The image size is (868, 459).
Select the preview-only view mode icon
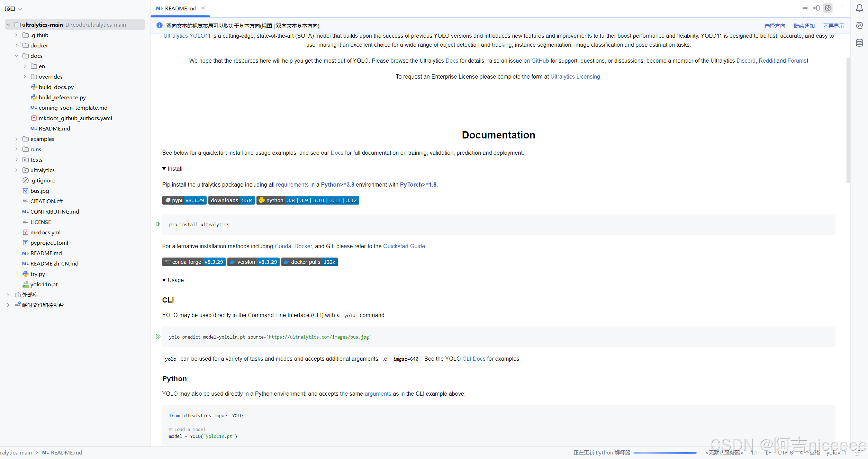pyautogui.click(x=828, y=8)
